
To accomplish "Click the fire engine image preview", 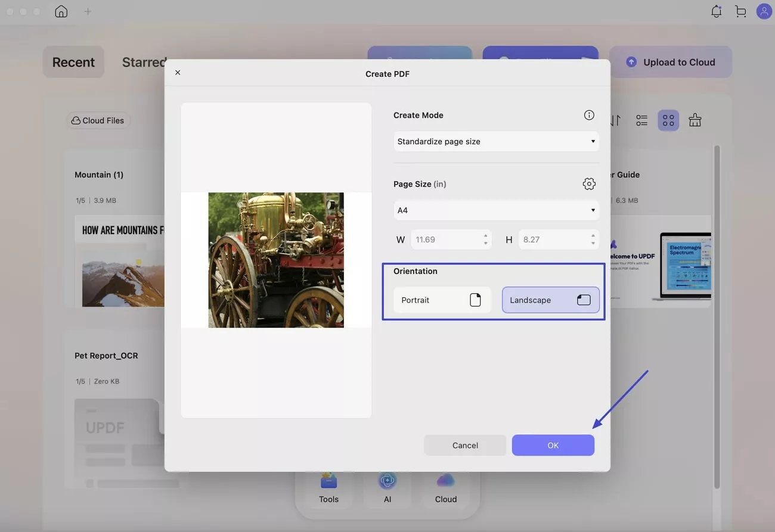I will 276,260.
